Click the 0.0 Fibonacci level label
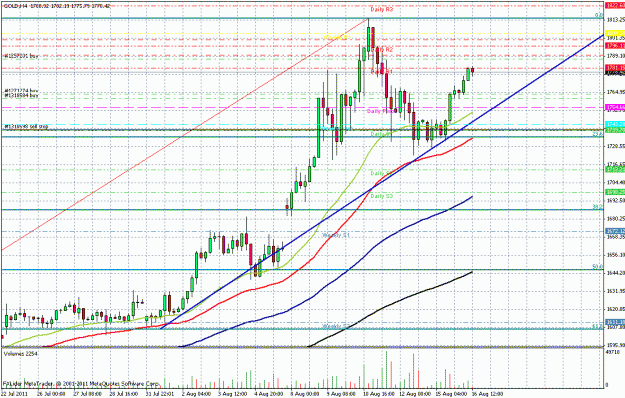Viewport: 625px width, 398px height. [599, 15]
